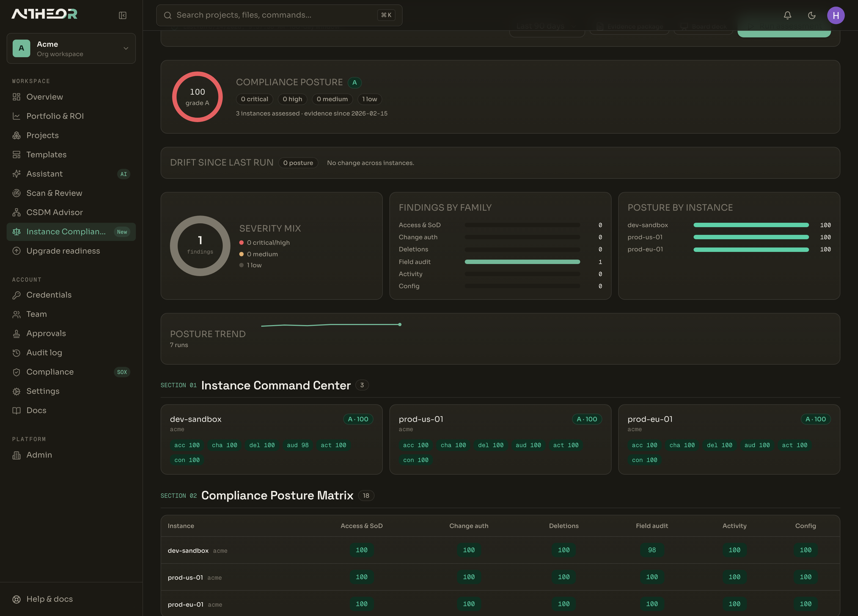
Task: Click 'Change auth' row in Findings by Family
Action: pos(500,237)
